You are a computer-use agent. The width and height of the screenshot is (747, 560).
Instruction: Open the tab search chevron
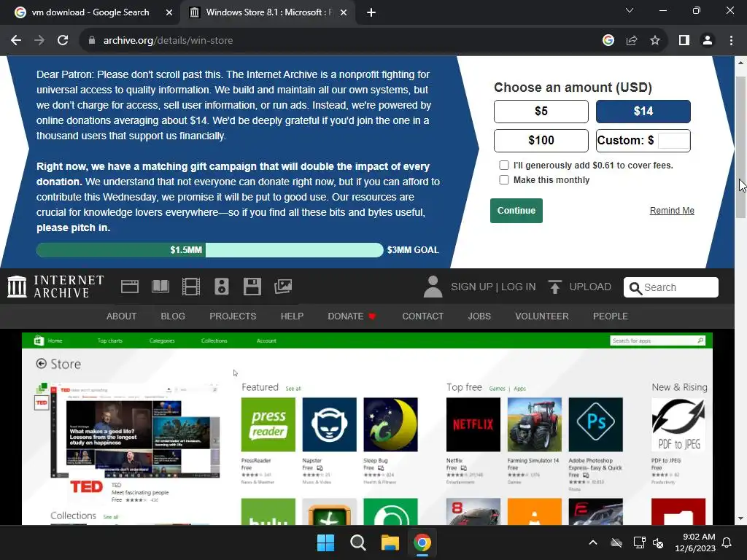(630, 10)
